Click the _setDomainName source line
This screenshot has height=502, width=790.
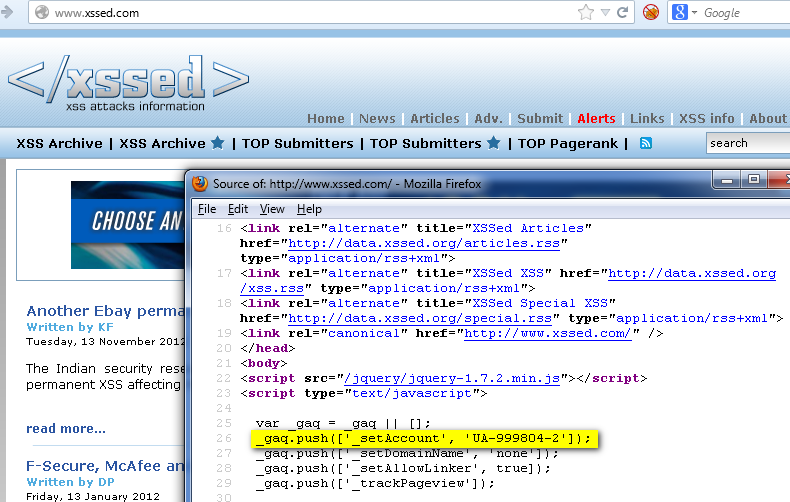tap(407, 453)
